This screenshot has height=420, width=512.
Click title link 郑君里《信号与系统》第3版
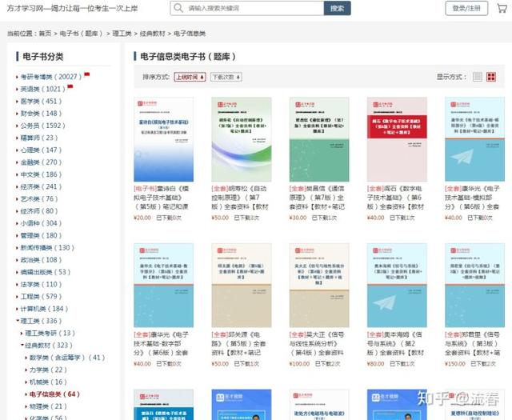(473, 343)
